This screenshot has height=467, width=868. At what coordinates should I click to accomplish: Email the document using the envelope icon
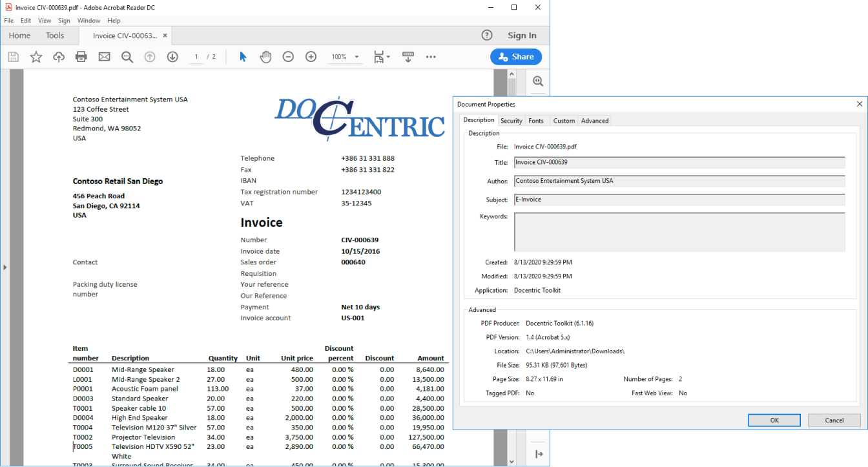point(104,57)
